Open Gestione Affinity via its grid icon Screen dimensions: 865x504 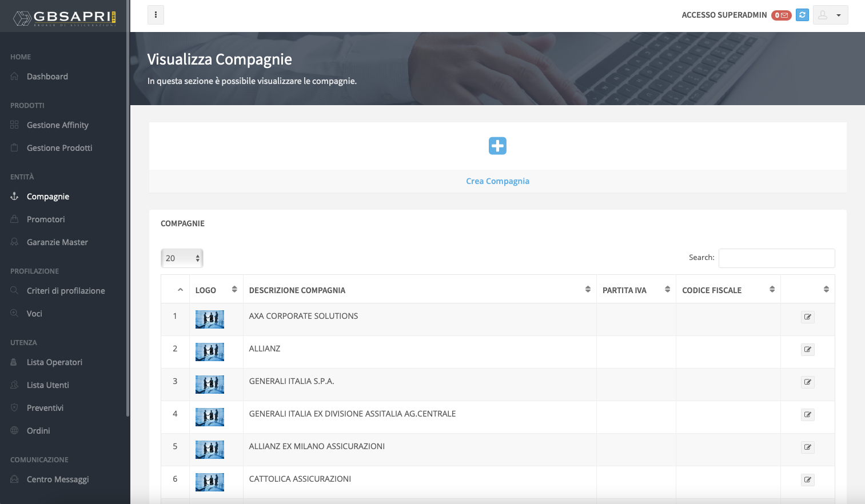[x=14, y=125]
